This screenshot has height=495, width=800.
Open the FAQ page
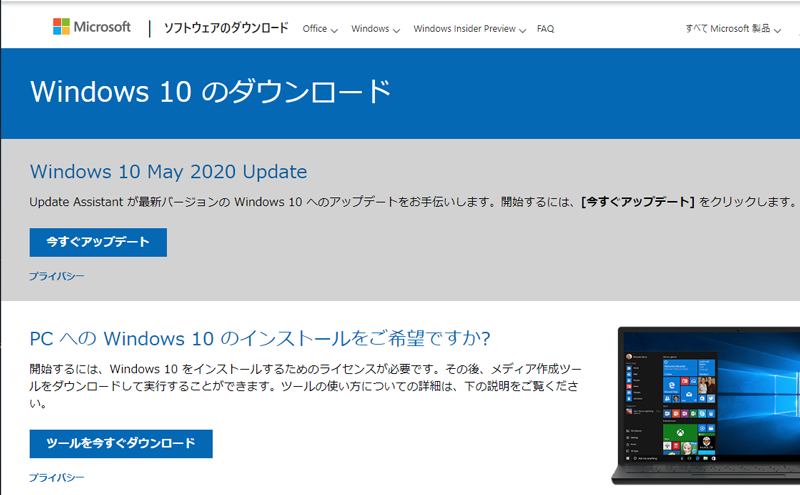(545, 29)
